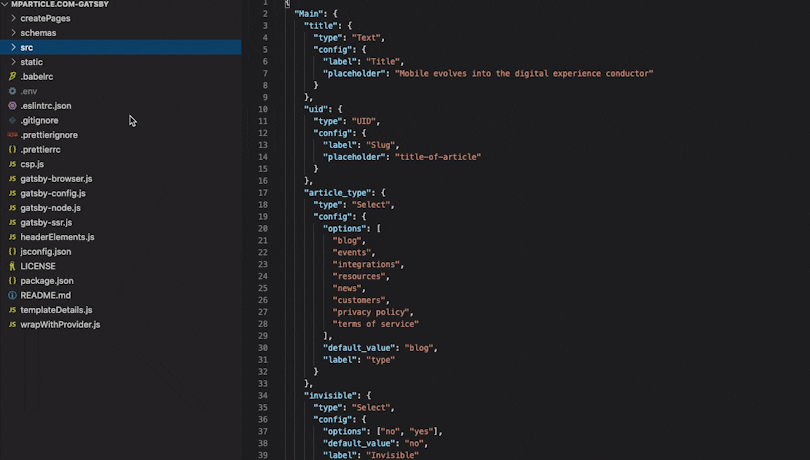Click the JS icon beside wrapWithProvider.js

click(12, 325)
